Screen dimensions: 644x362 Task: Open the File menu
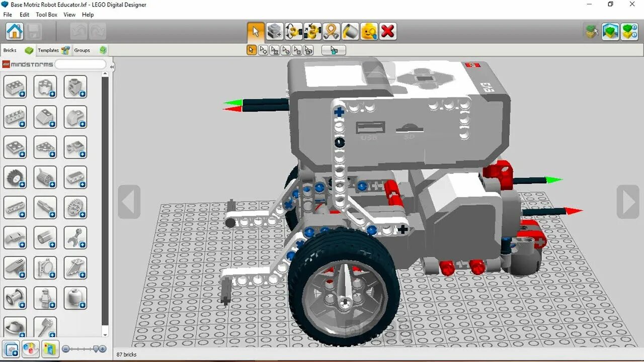click(x=8, y=15)
